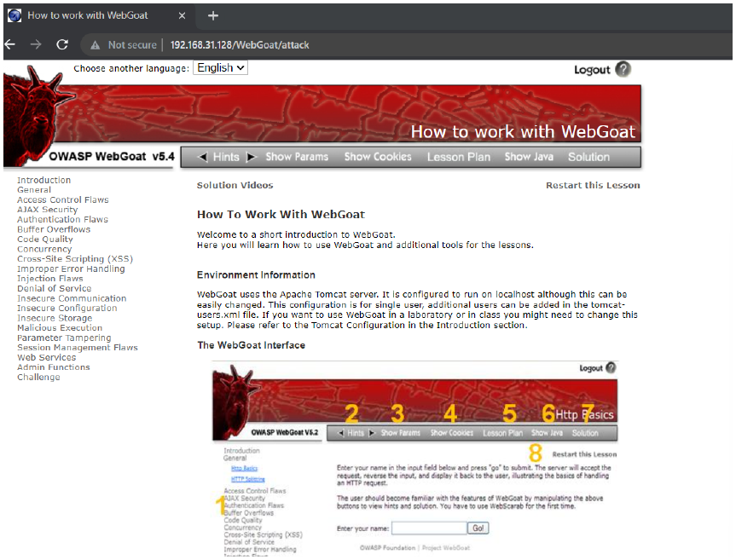Viewport: 736px width, 560px height.
Task: Click the WebGoat interface illustration image
Action: tap(415, 459)
